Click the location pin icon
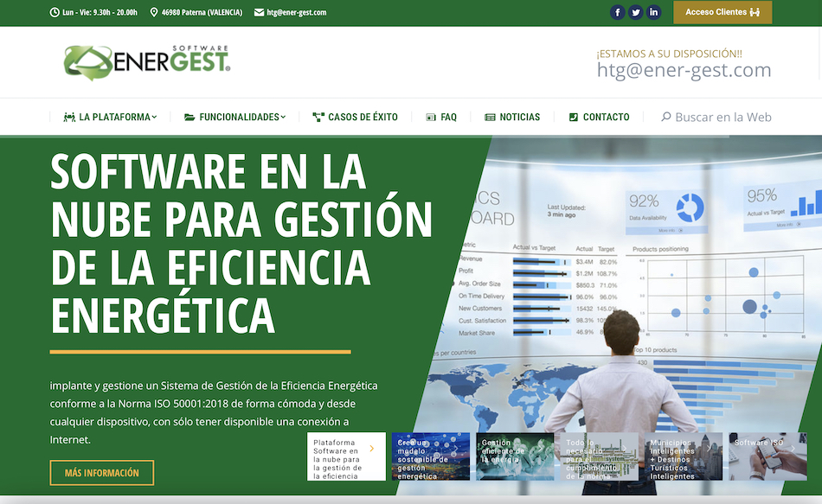This screenshot has width=822, height=504. pyautogui.click(x=154, y=13)
